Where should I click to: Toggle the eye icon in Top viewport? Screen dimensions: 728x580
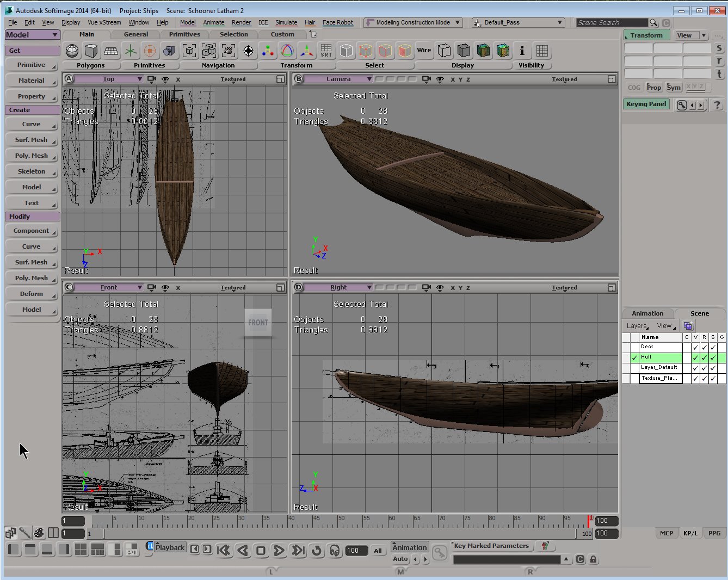tap(165, 79)
